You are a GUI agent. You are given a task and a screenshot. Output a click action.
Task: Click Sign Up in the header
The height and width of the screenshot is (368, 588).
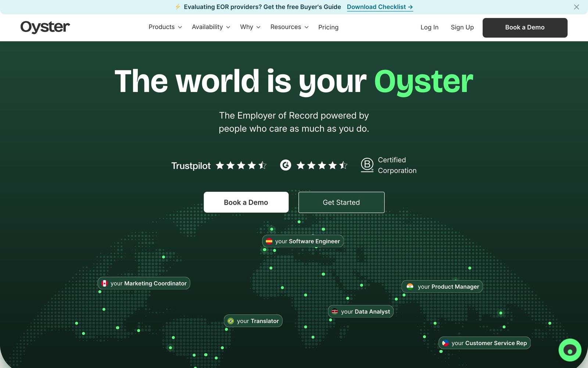(462, 27)
